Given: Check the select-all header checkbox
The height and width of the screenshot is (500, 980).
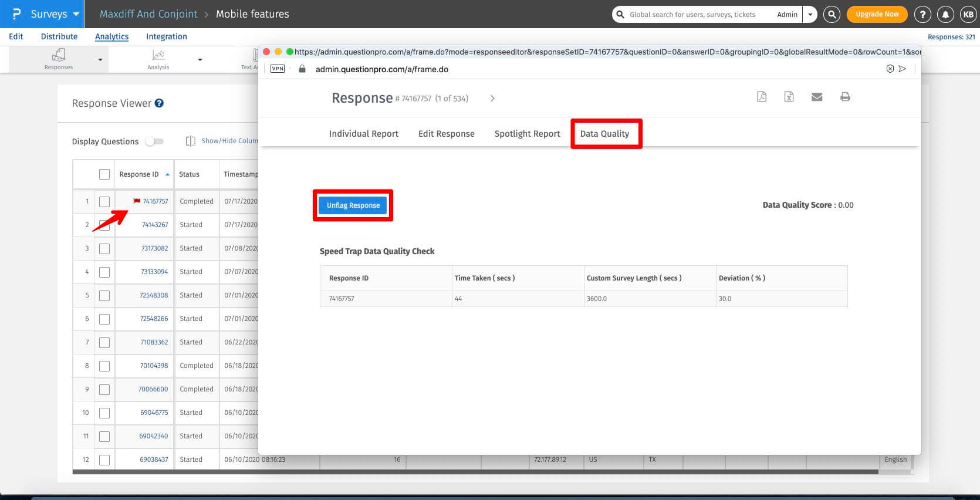Looking at the screenshot, I should [x=104, y=174].
